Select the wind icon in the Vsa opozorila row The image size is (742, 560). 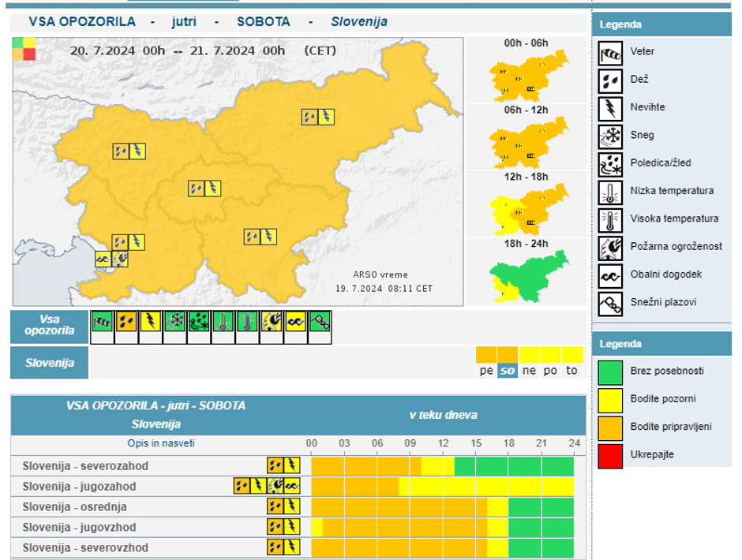(103, 321)
